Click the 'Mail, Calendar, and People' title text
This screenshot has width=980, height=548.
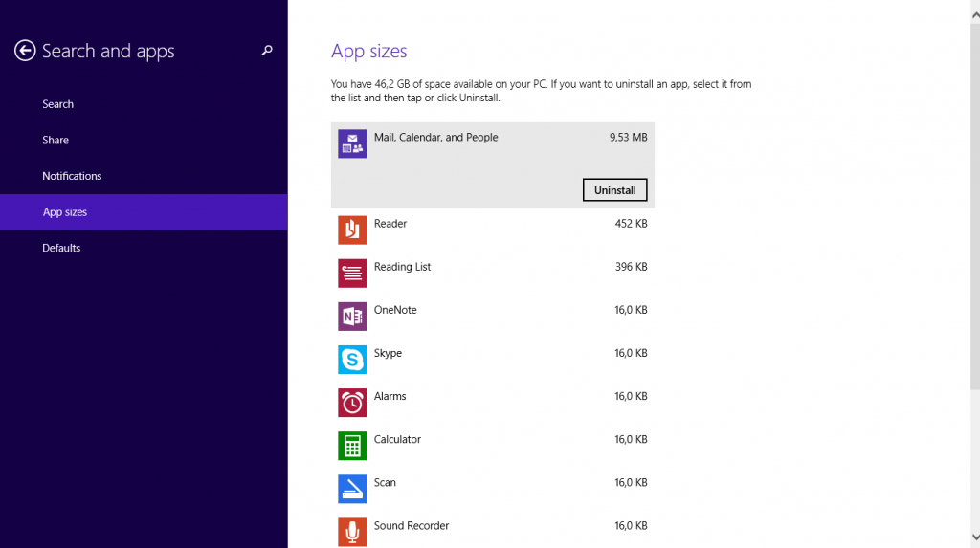435,138
